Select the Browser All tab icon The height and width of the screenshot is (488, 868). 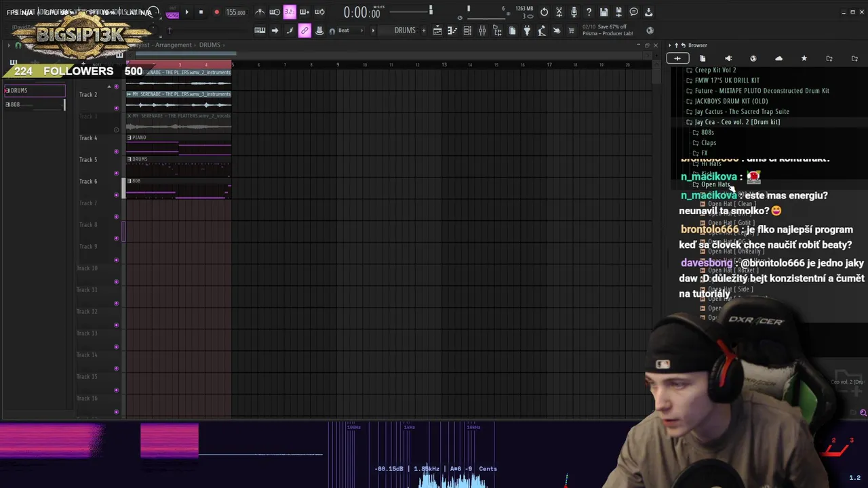coord(677,58)
